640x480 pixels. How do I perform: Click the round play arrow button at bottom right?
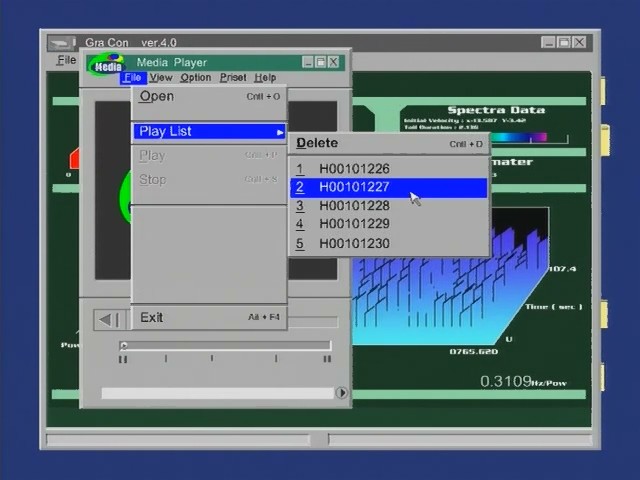pyautogui.click(x=341, y=393)
